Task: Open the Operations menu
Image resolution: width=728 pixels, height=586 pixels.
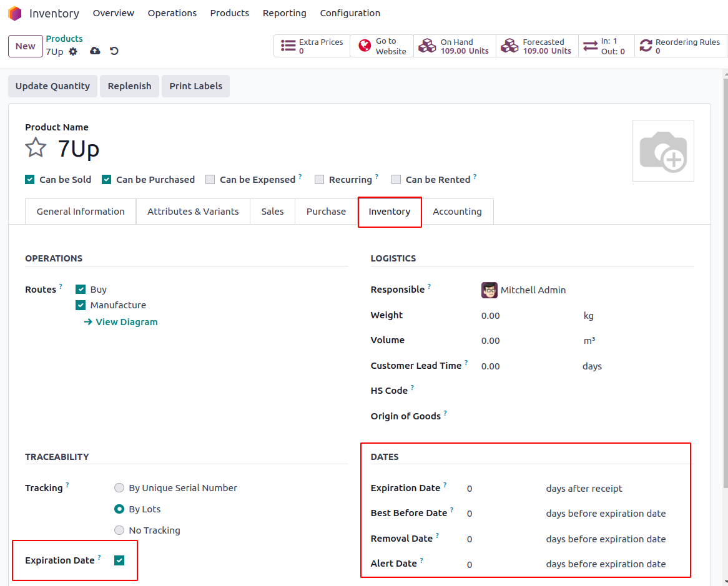Action: [x=172, y=13]
